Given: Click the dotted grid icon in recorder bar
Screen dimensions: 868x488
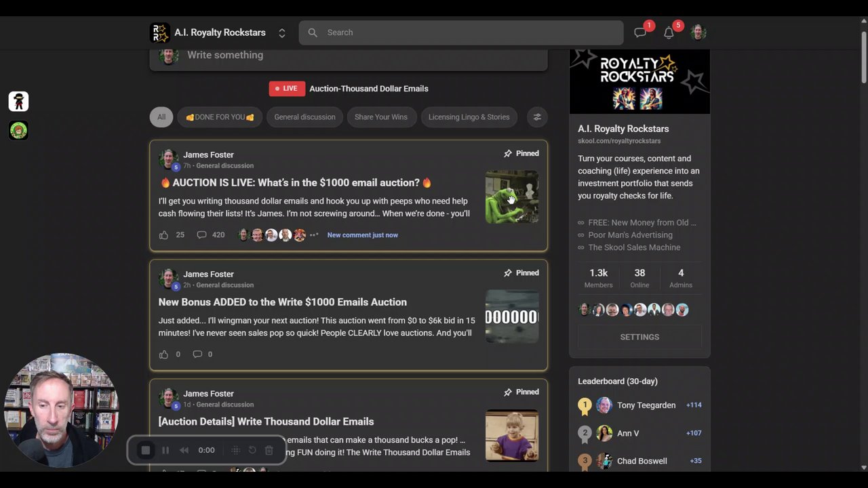Looking at the screenshot, I should click(236, 450).
